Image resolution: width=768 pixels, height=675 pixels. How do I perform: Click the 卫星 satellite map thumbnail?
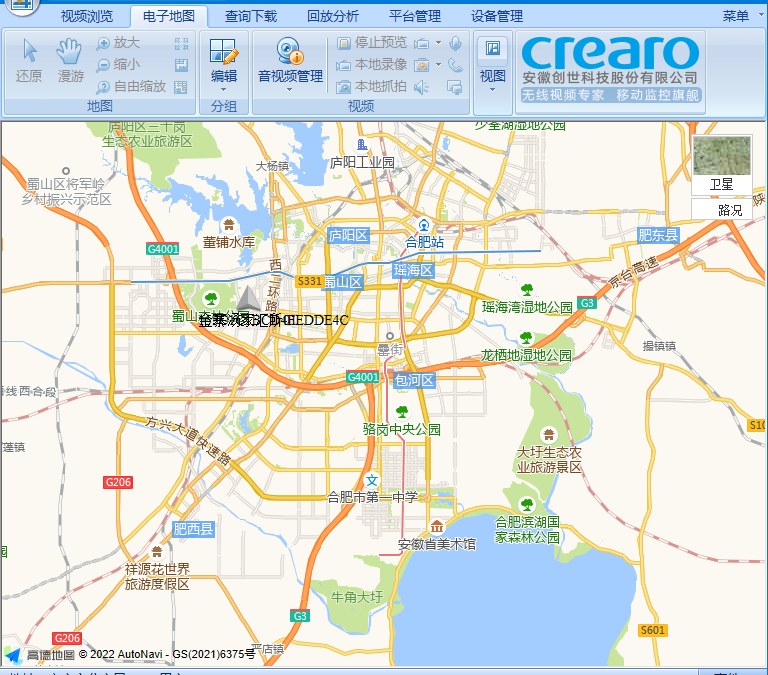721,165
